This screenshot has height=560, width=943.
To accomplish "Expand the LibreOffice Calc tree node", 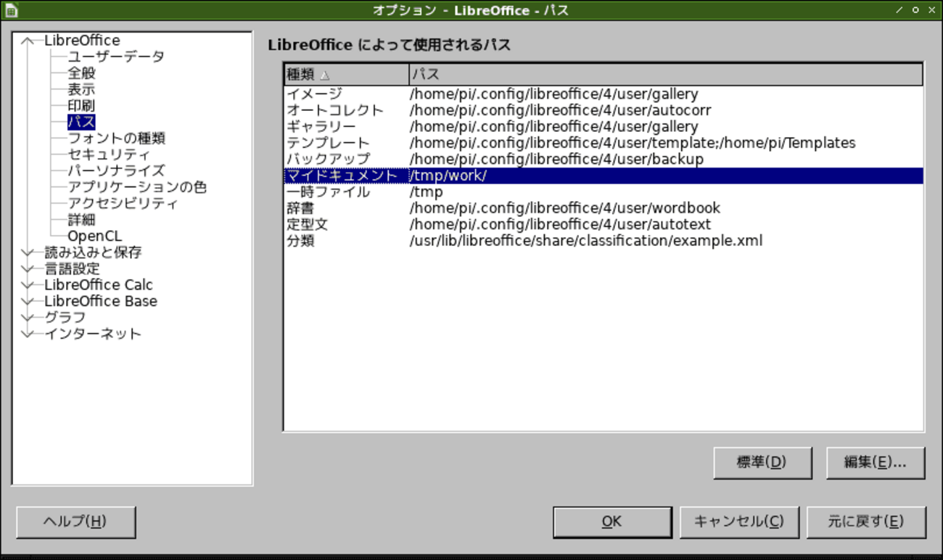I will (28, 285).
